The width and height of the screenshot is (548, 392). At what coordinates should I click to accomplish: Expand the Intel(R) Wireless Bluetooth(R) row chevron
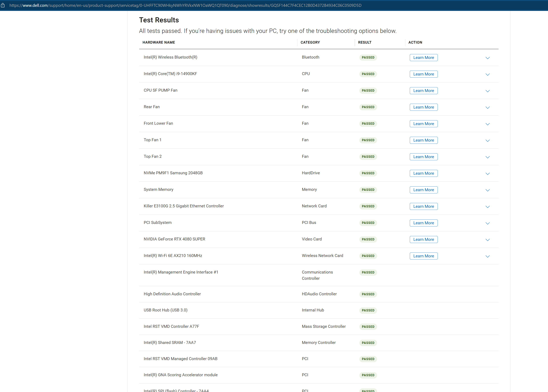[x=487, y=58]
